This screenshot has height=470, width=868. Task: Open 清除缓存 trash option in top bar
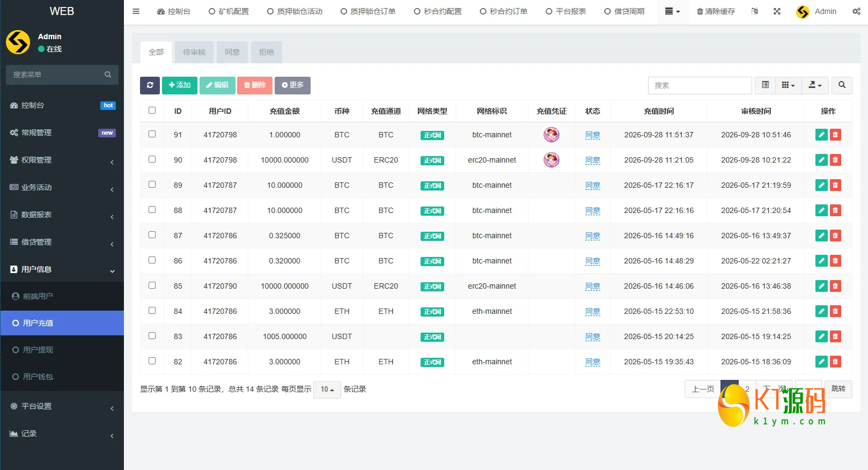pyautogui.click(x=716, y=11)
